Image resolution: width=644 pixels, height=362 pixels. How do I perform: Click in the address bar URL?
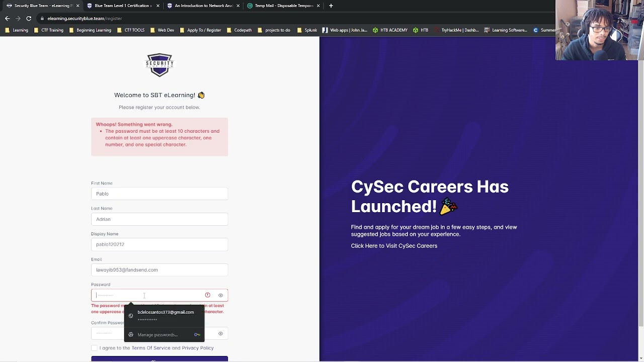point(85,19)
